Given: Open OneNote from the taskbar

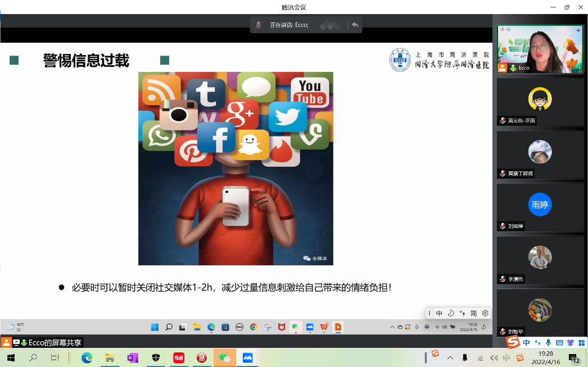Looking at the screenshot, I should [x=133, y=357].
